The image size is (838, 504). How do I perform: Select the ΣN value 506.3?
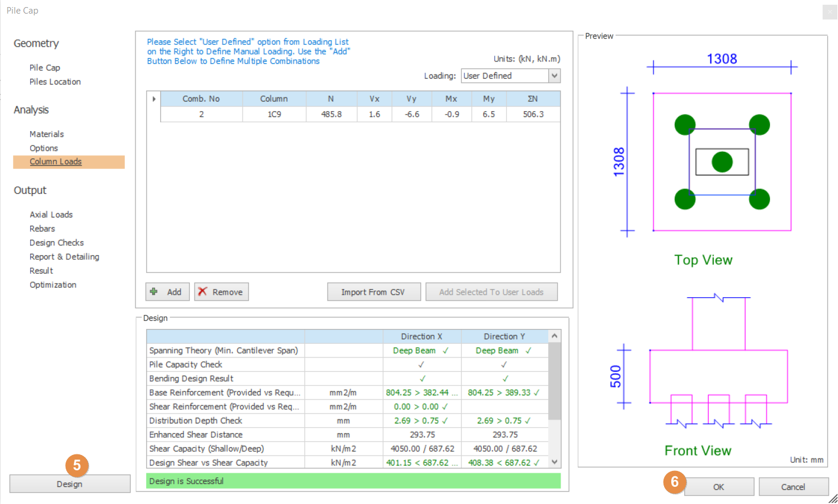[533, 114]
